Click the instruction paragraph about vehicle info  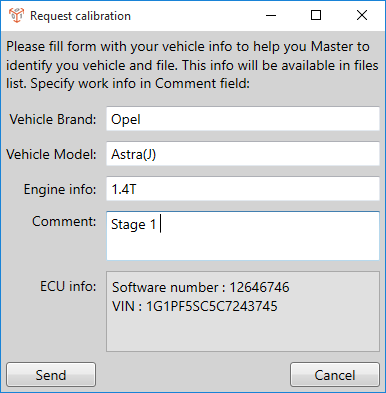click(192, 65)
